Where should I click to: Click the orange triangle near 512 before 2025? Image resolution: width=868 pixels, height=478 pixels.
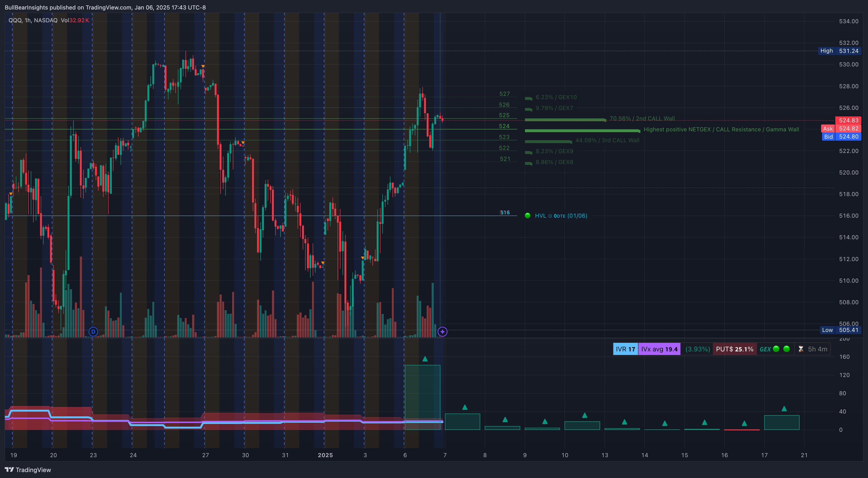coord(323,263)
